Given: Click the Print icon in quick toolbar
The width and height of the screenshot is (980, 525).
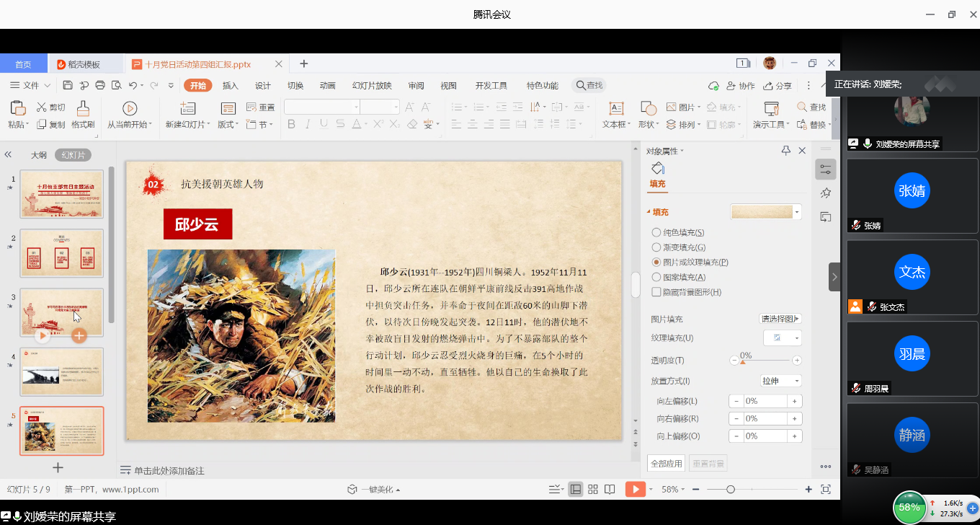Looking at the screenshot, I should coord(100,86).
